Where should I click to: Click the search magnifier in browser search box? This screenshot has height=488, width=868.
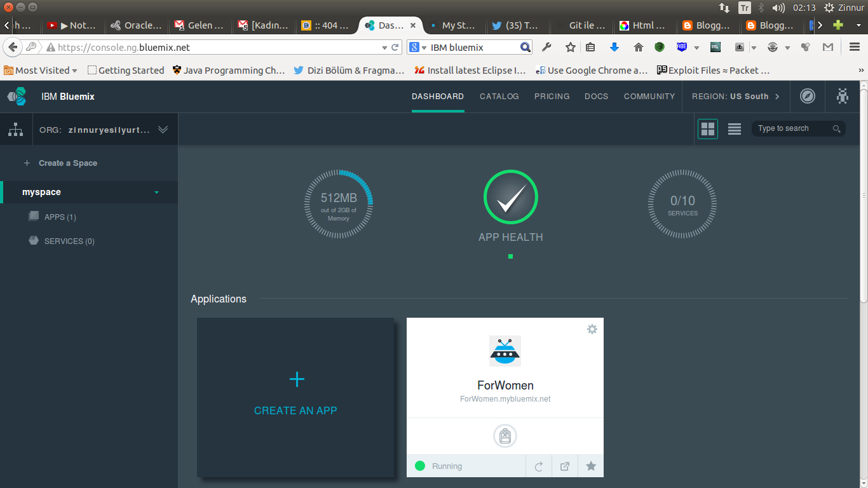(526, 47)
